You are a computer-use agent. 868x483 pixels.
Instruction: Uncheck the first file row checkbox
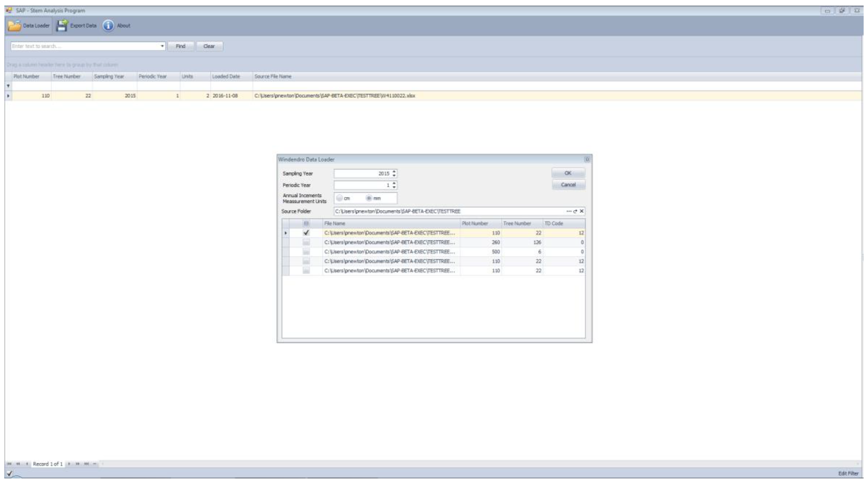coord(306,233)
